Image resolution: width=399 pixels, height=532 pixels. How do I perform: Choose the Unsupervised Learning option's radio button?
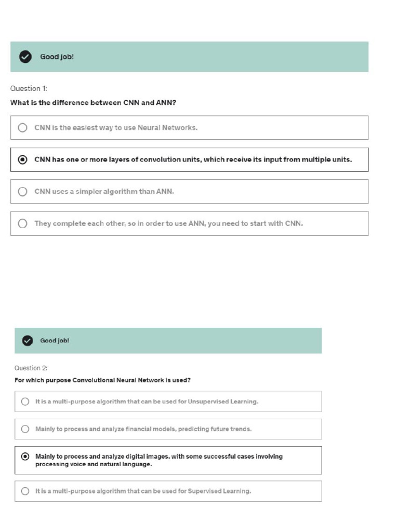click(25, 402)
